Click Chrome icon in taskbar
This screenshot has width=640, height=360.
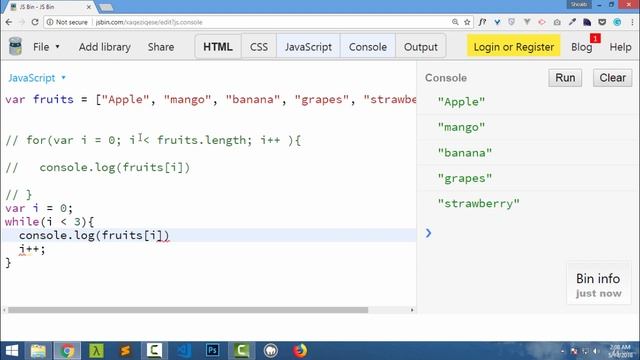(67, 351)
